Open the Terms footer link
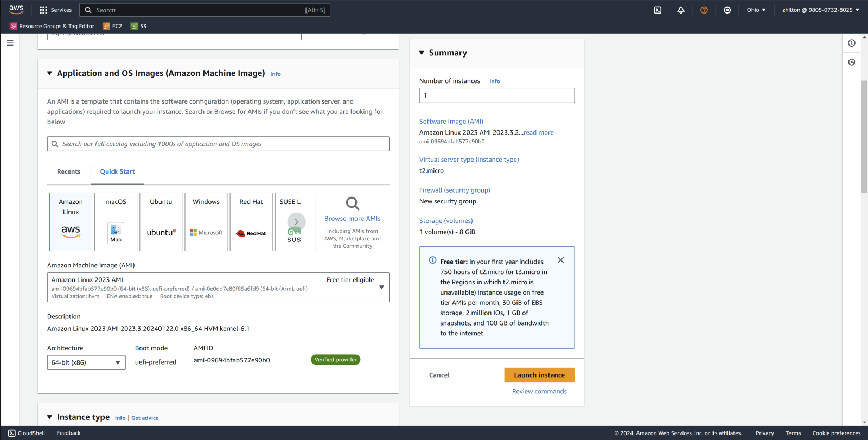Image resolution: width=868 pixels, height=440 pixels. click(793, 433)
